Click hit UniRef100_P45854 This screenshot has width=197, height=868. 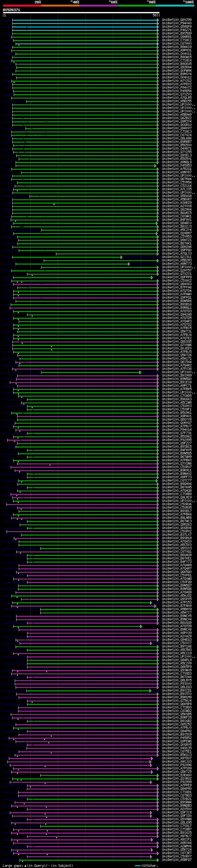tap(177, 91)
